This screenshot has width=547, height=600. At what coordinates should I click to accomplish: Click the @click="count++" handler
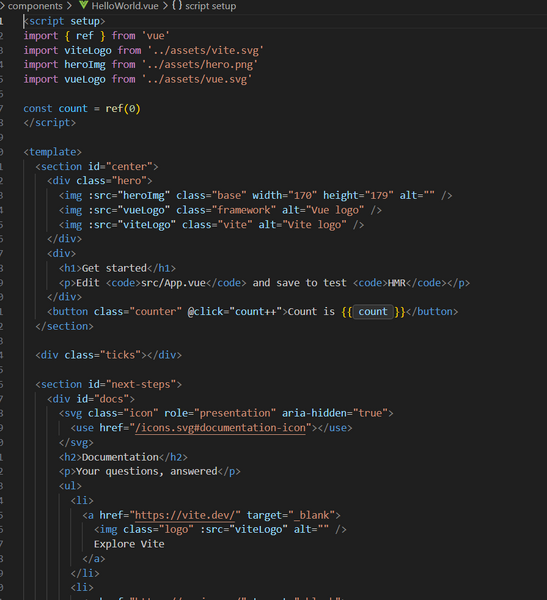pyautogui.click(x=235, y=311)
